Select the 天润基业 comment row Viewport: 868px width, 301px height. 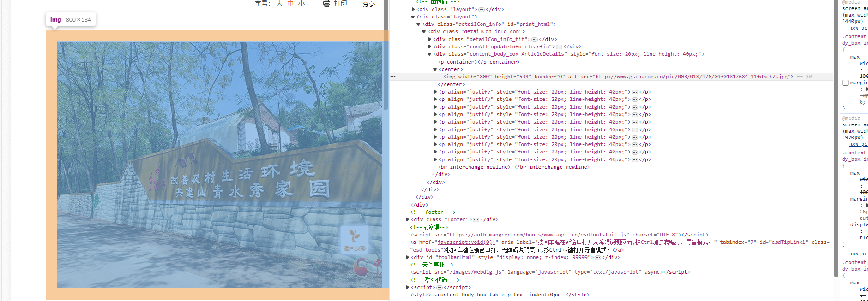tap(432, 265)
